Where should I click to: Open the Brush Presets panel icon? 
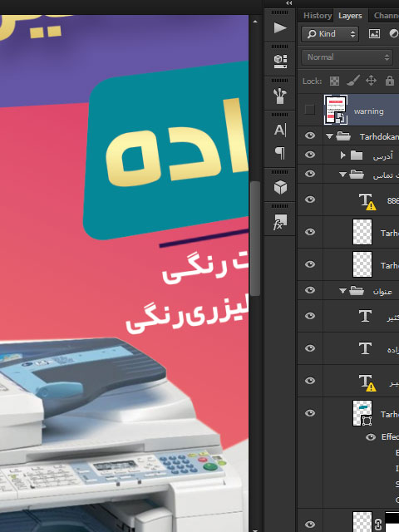280,96
